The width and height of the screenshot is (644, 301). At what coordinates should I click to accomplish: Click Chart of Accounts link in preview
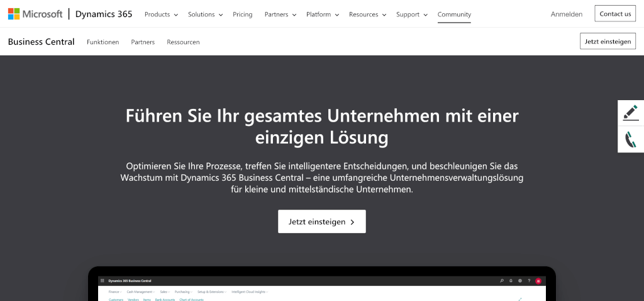(x=191, y=300)
